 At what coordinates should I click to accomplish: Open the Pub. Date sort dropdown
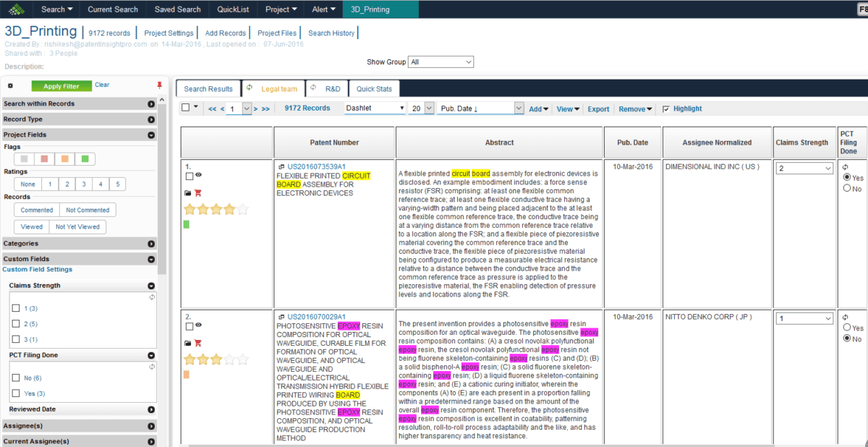click(x=480, y=108)
